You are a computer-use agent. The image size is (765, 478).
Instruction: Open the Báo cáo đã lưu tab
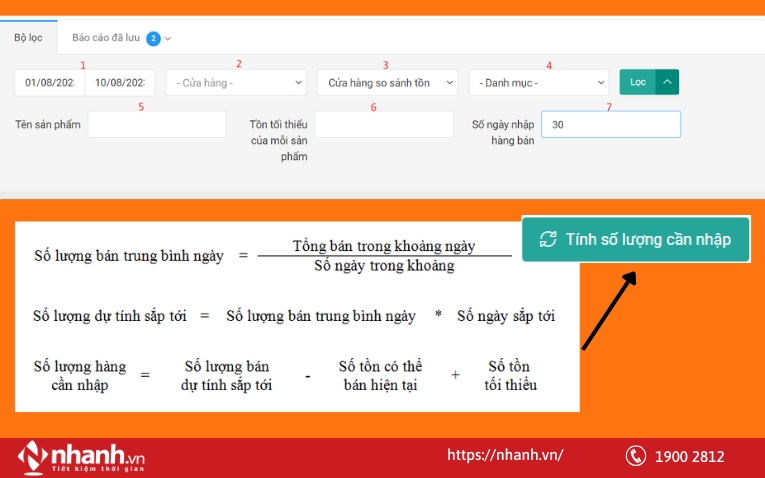coord(106,38)
